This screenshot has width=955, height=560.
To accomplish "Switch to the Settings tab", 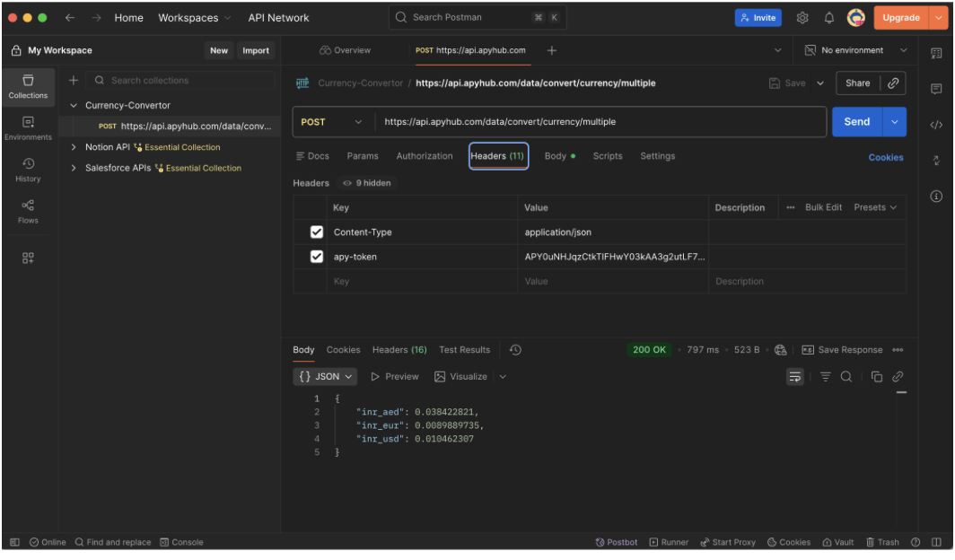I will (x=658, y=156).
